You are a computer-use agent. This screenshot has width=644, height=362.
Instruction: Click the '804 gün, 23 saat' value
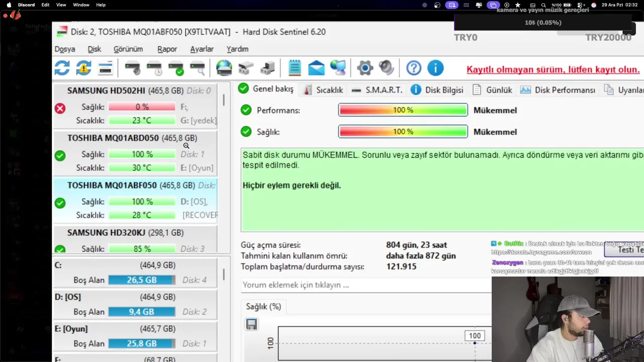[417, 245]
